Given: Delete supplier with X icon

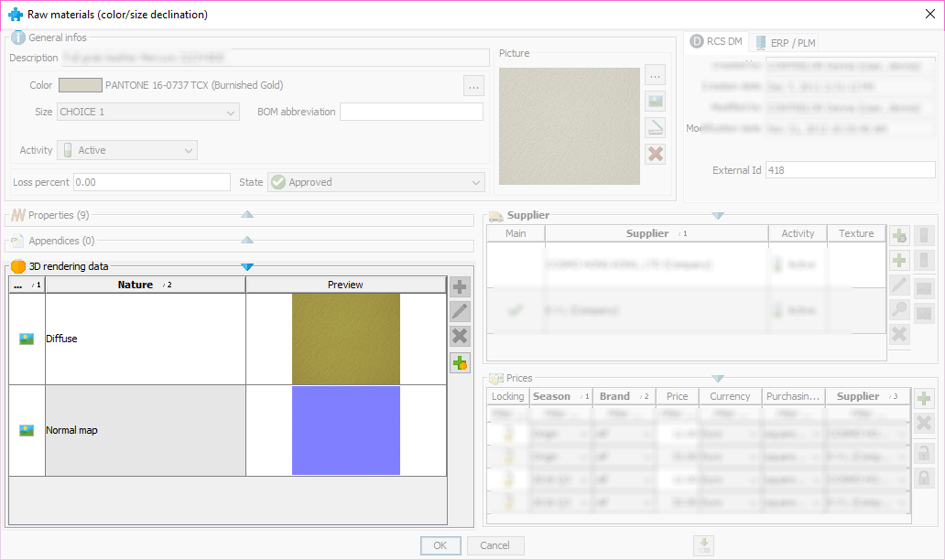Looking at the screenshot, I should [x=899, y=334].
